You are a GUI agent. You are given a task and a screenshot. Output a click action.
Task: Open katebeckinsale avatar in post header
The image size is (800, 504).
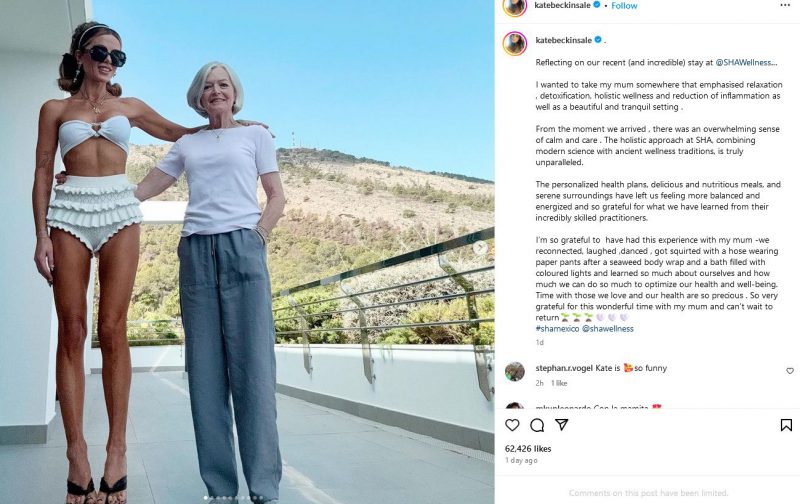(515, 6)
